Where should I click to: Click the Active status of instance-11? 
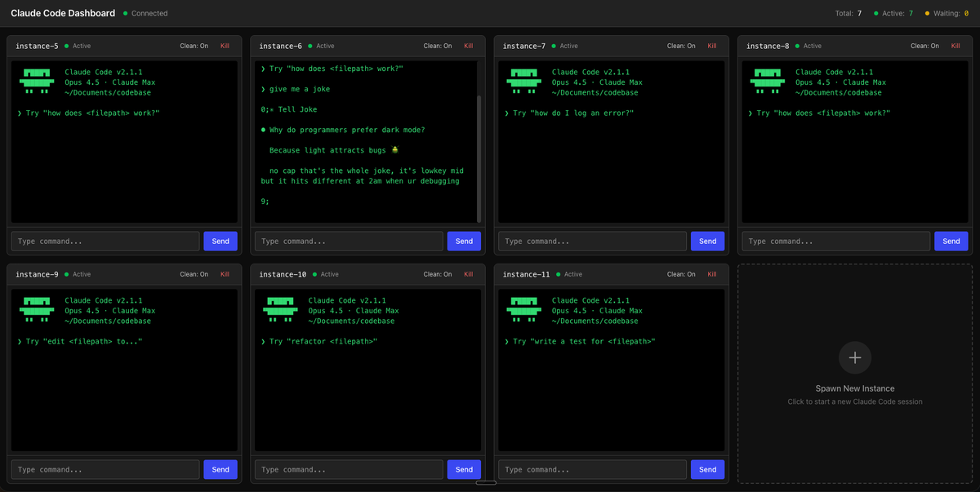pyautogui.click(x=569, y=274)
